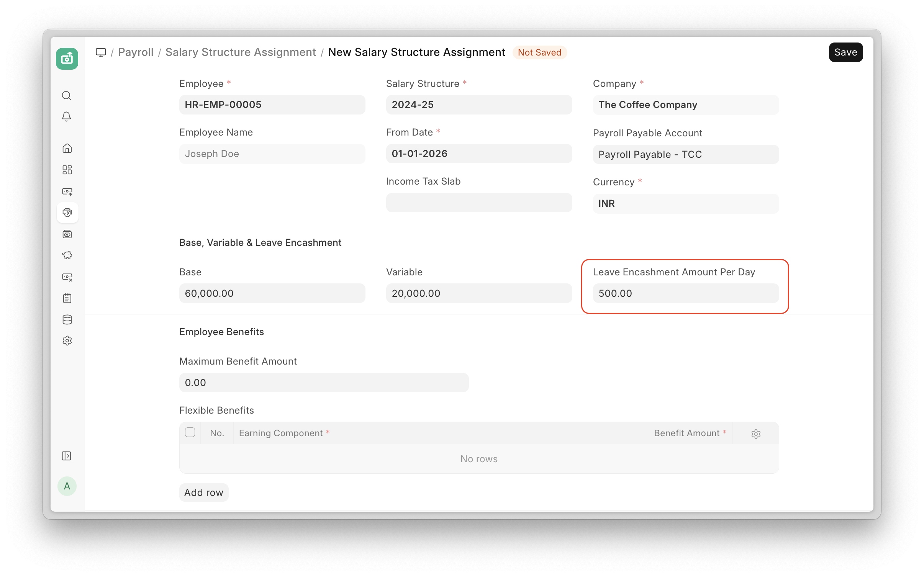Click the Flexible Benefits table settings gear
The width and height of the screenshot is (924, 576).
pyautogui.click(x=755, y=434)
